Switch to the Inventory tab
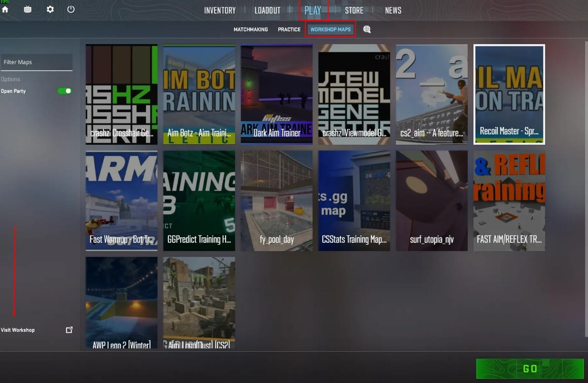The image size is (588, 383). point(220,10)
